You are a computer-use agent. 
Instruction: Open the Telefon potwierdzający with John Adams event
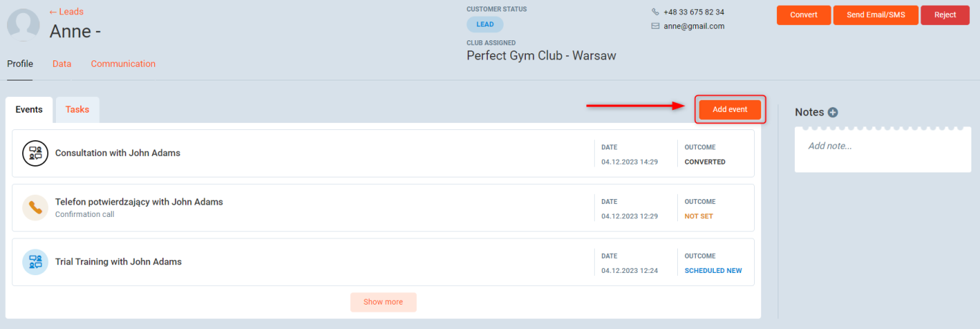[383, 208]
